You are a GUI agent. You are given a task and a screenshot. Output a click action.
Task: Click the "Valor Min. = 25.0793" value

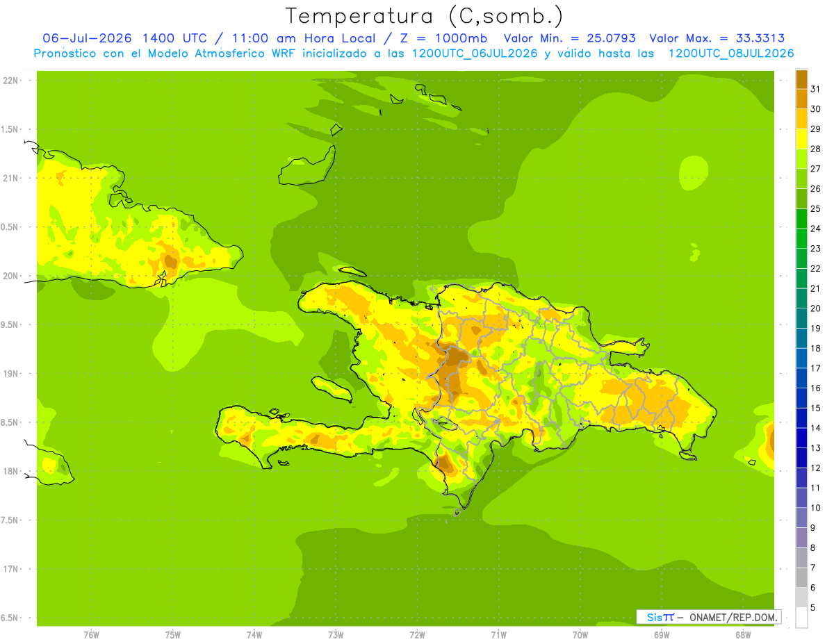(x=569, y=38)
